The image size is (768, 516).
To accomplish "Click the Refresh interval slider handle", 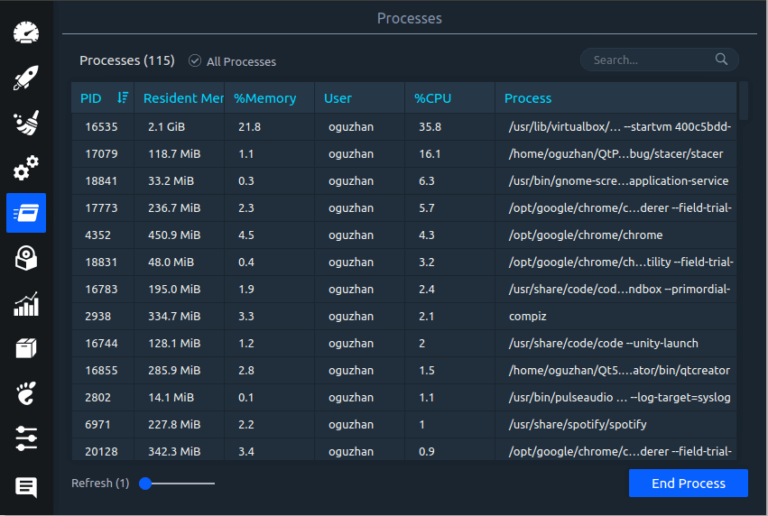I will click(x=146, y=484).
